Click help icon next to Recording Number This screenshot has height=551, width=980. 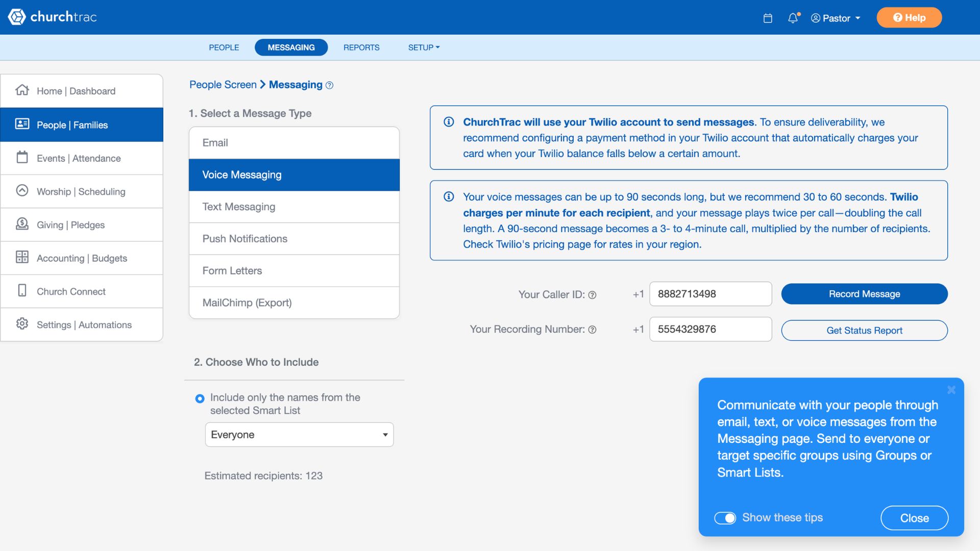click(x=592, y=330)
